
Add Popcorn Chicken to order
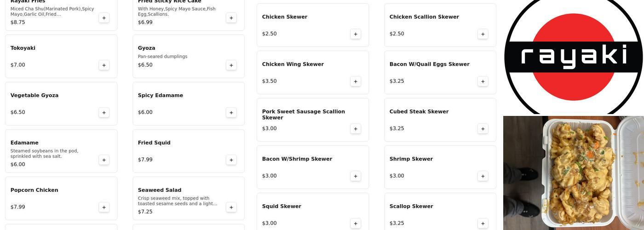coord(104,207)
